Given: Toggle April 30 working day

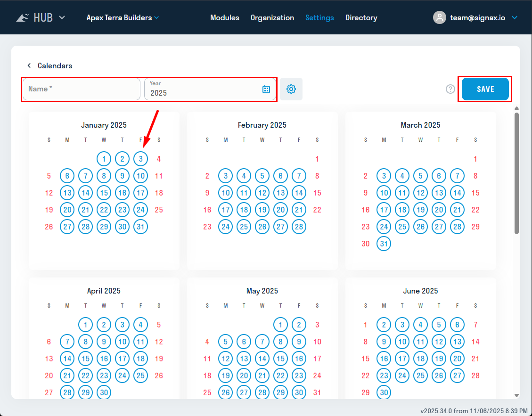Looking at the screenshot, I should (104, 392).
